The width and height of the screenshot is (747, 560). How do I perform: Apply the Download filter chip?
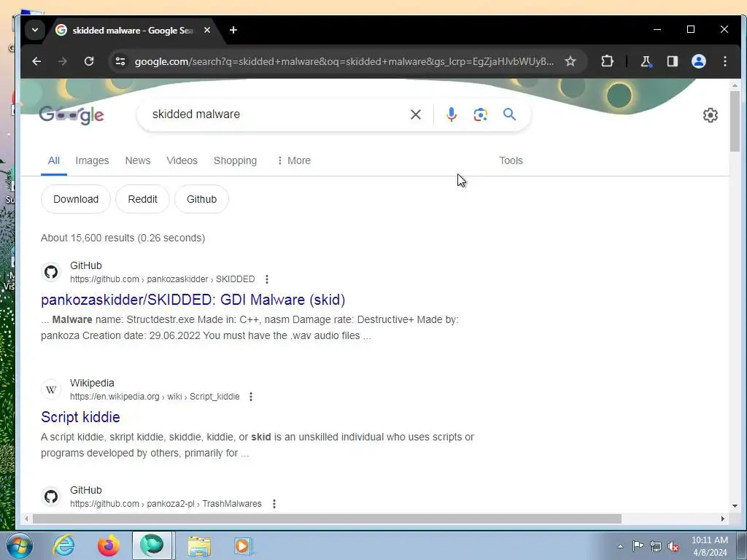76,199
